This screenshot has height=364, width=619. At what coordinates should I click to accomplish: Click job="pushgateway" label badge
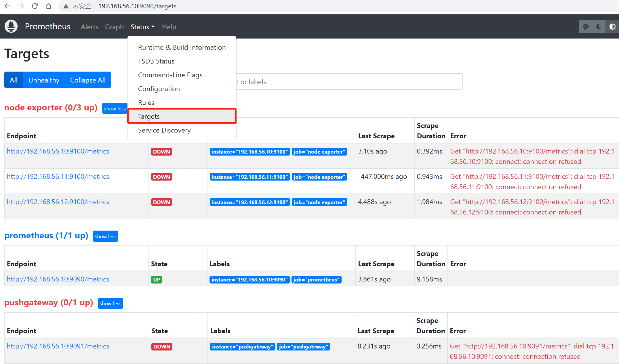[x=304, y=346]
